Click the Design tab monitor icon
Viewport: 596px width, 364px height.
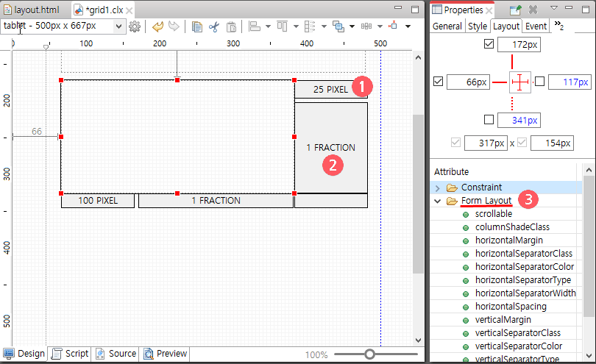coord(9,354)
